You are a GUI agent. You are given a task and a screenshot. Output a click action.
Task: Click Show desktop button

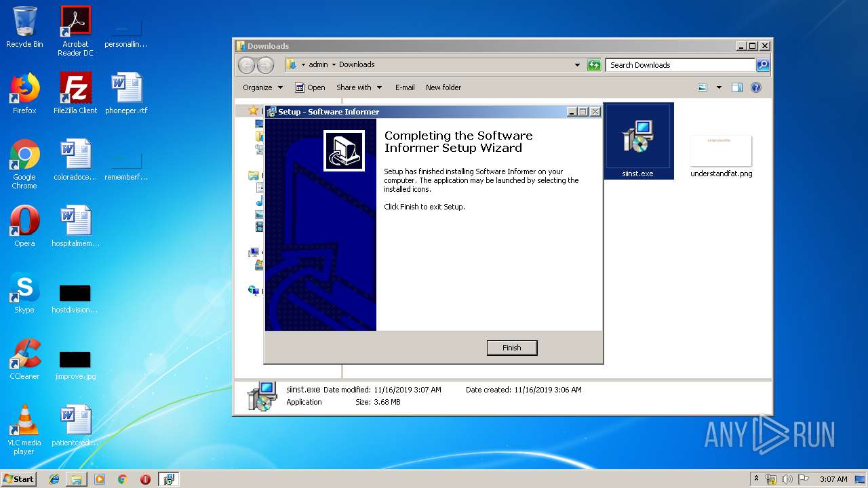[x=861, y=479]
